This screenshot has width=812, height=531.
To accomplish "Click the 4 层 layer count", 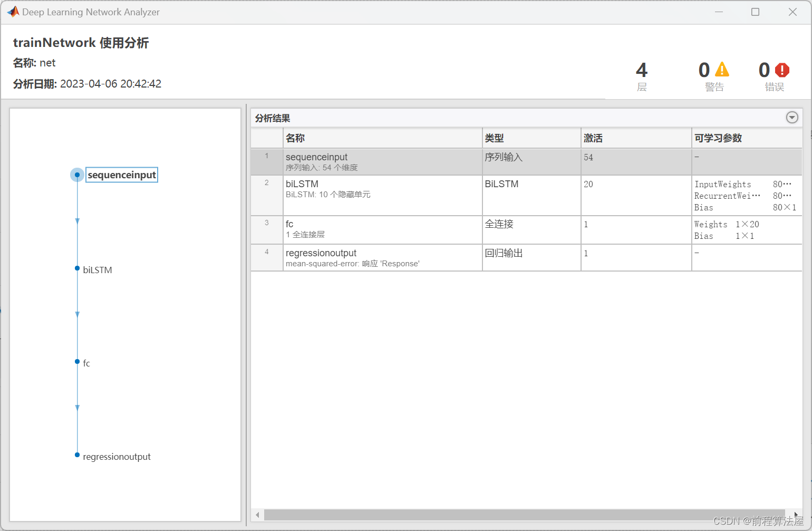I will [x=642, y=76].
